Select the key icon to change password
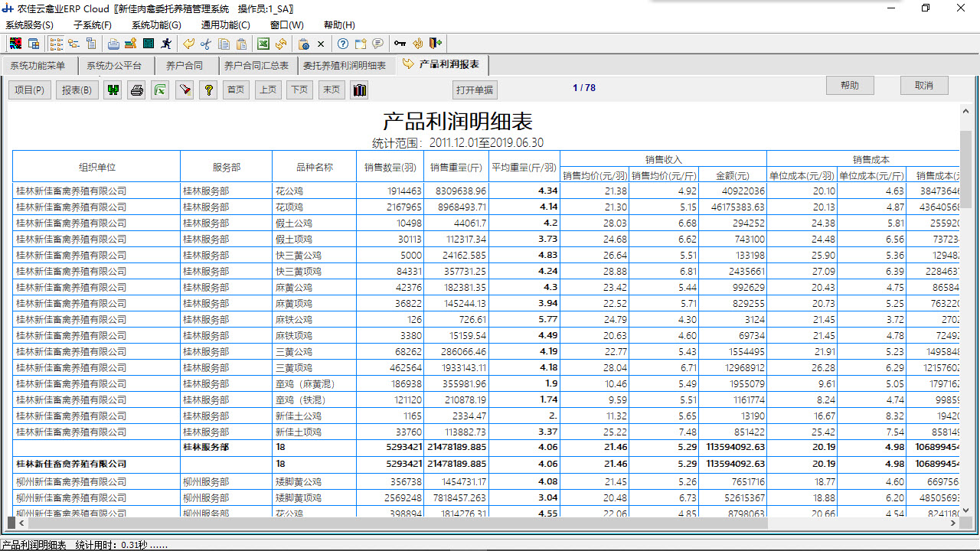Screen dimensions: 980x551 pos(399,44)
